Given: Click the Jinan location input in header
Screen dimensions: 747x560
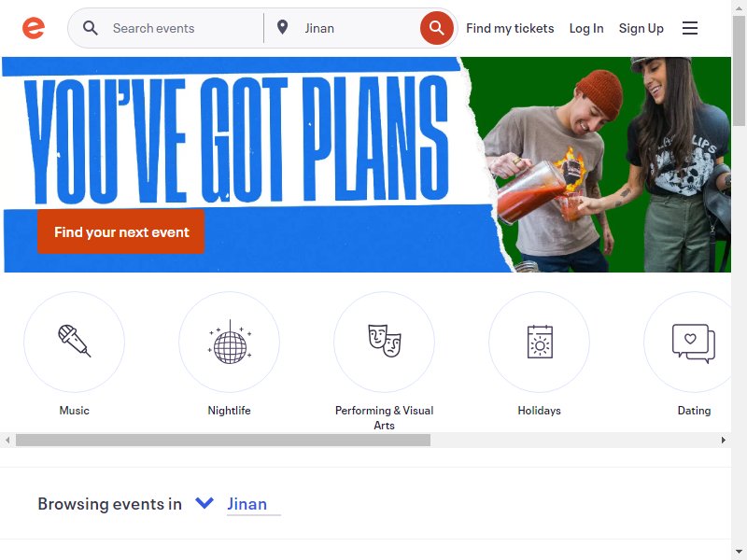Looking at the screenshot, I should click(x=359, y=28).
